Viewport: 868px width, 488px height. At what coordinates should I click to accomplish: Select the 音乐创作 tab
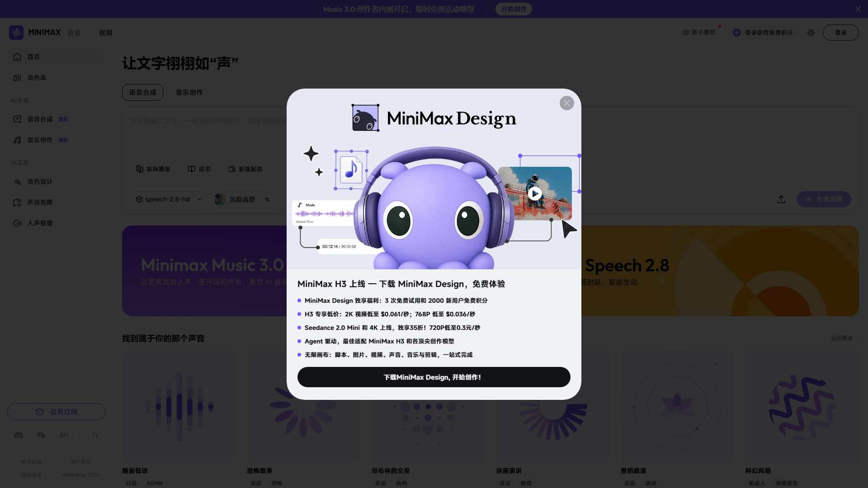[x=189, y=92]
